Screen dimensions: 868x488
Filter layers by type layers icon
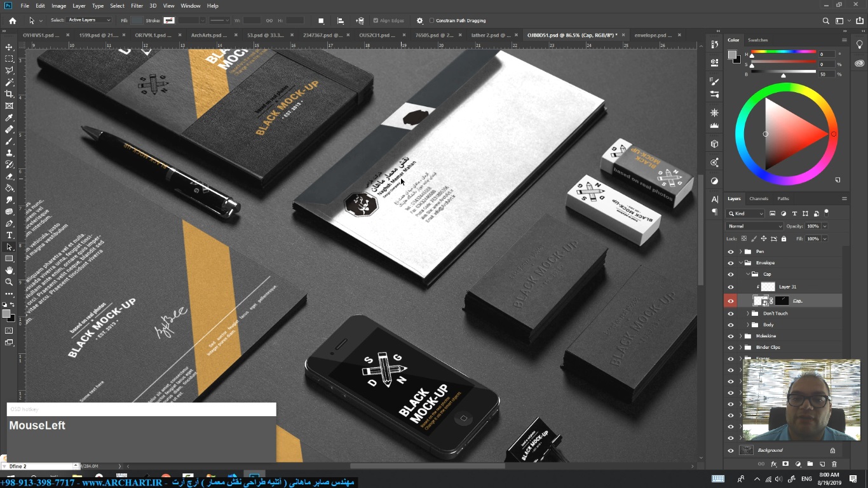[794, 213]
